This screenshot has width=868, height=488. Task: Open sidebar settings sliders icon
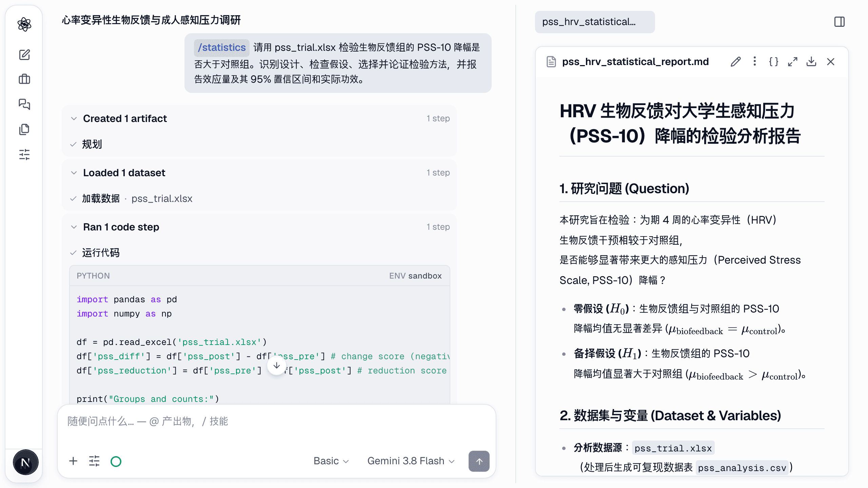pyautogui.click(x=24, y=155)
